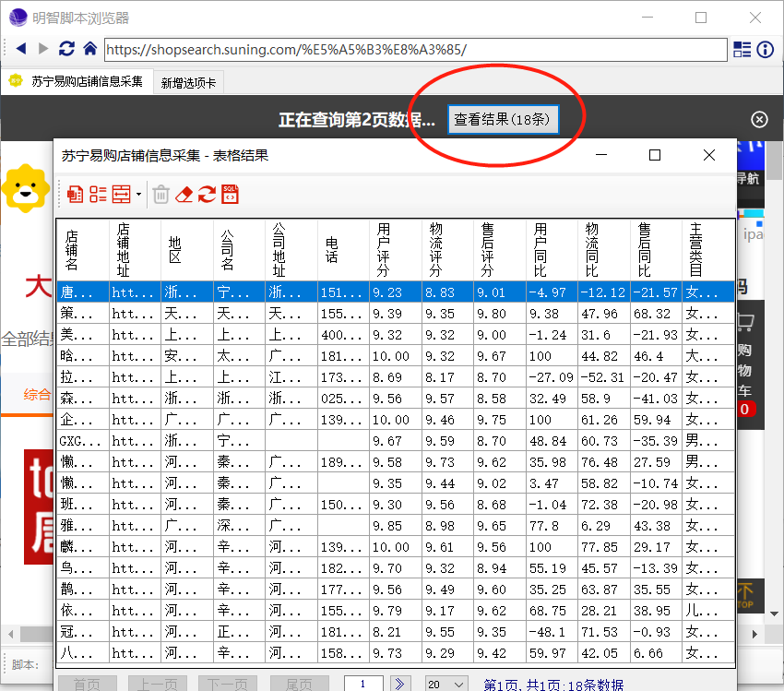Click cell with value 47.96
The height and width of the screenshot is (691, 784).
click(x=603, y=314)
